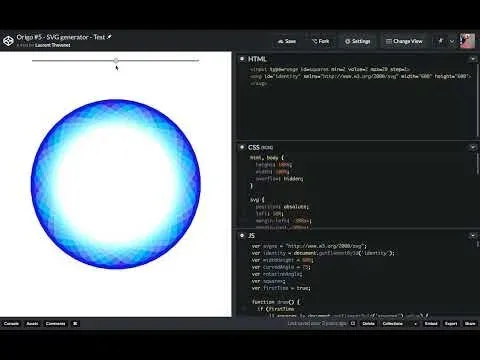The image size is (480, 360).
Task: Open the user avatar menu
Action: point(467,41)
